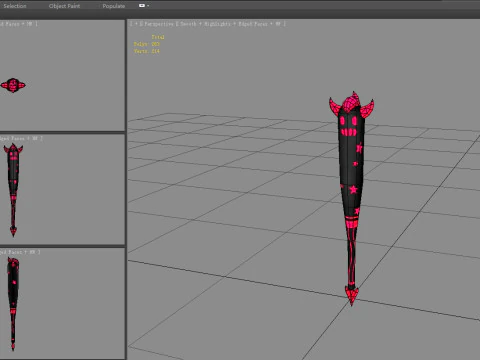Image resolution: width=480 pixels, height=360 pixels.
Task: Click the yellow Total statistics header
Action: coord(158,37)
